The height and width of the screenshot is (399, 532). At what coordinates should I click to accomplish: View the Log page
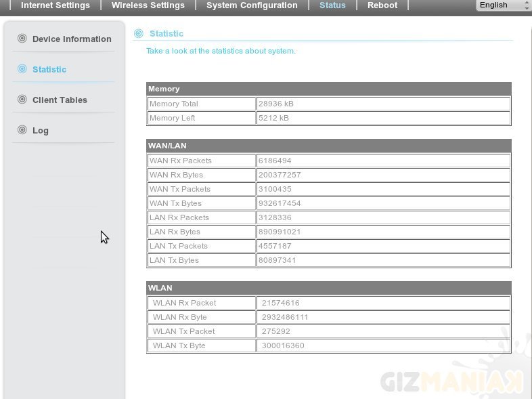click(x=41, y=131)
